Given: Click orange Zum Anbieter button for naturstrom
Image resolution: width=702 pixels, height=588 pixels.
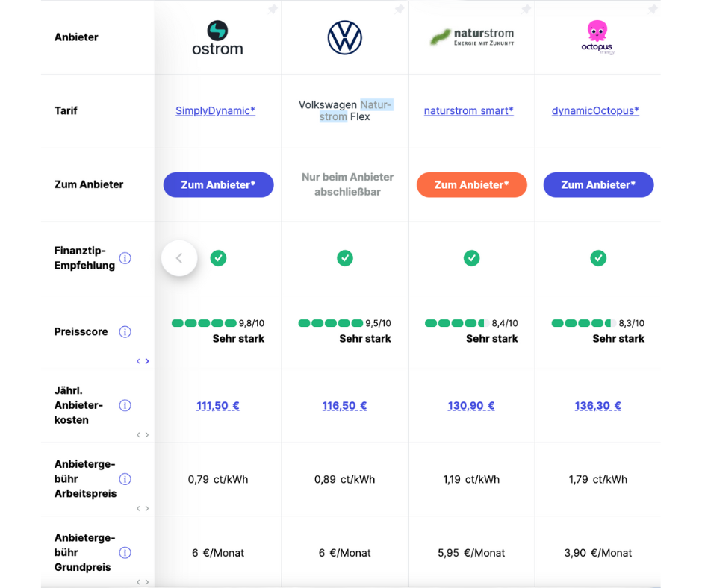Looking at the screenshot, I should click(x=471, y=185).
